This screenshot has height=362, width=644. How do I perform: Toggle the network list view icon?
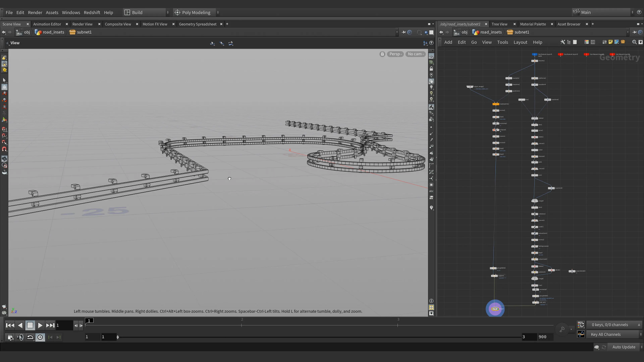(x=575, y=42)
